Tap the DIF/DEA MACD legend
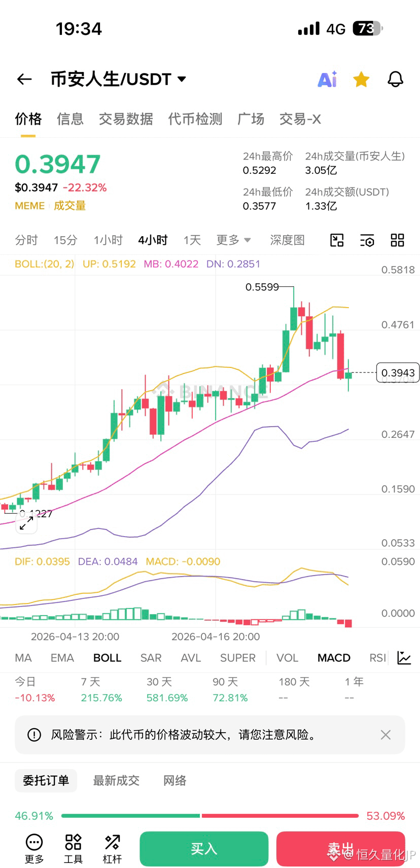 [117, 561]
